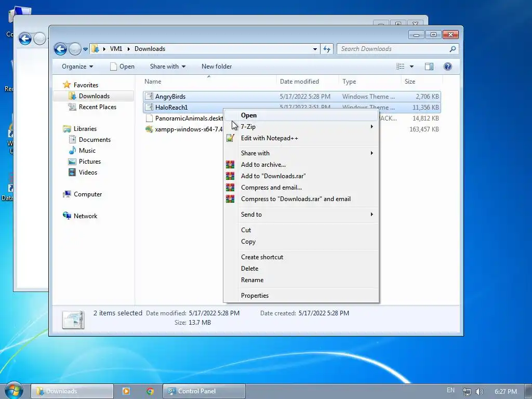Click WinRAR icon beside Add to archive
The height and width of the screenshot is (399, 532).
230,165
